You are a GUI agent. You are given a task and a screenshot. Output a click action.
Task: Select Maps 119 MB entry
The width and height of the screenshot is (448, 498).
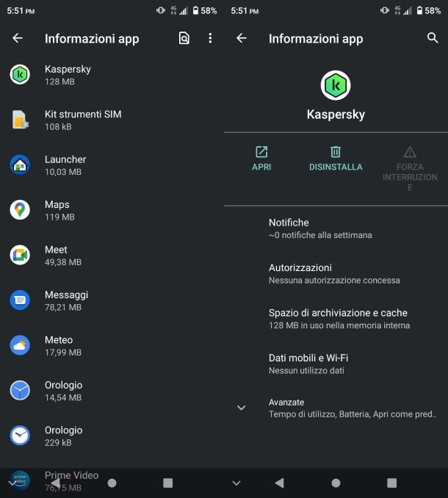click(112, 210)
